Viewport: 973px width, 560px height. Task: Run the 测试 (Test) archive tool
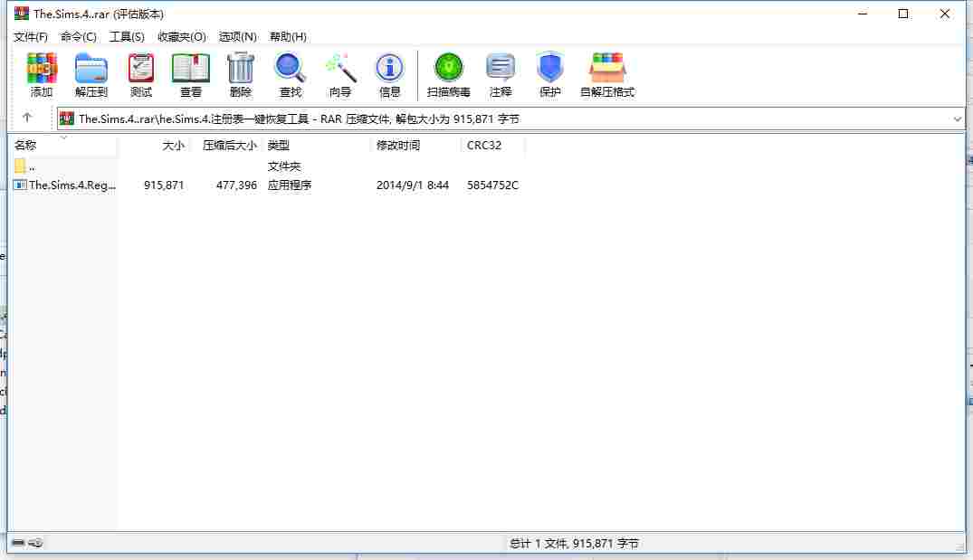coord(141,74)
